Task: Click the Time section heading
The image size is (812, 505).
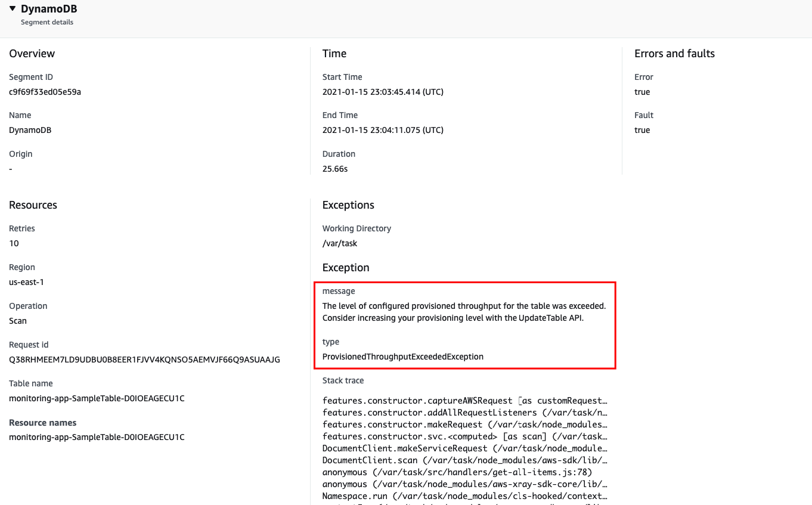Action: [x=334, y=54]
